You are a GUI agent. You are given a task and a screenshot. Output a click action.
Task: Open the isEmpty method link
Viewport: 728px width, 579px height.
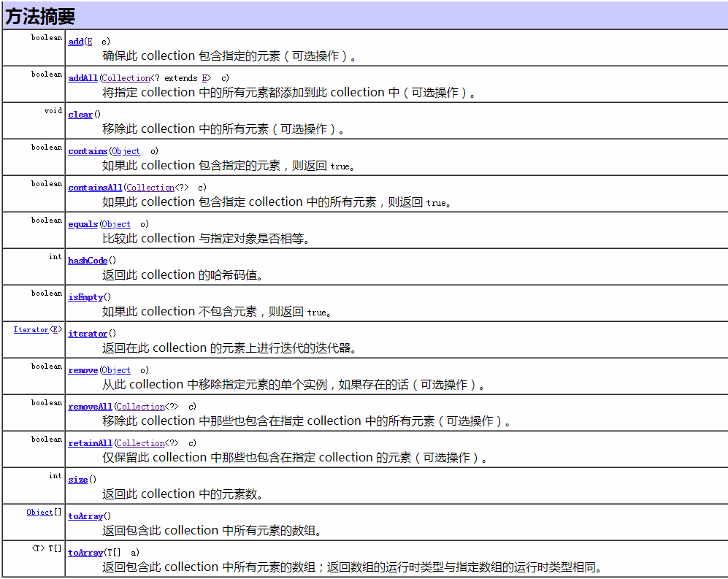click(x=85, y=297)
